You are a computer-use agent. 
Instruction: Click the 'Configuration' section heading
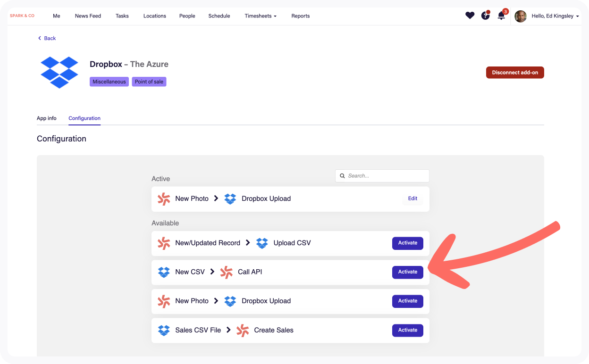coord(61,139)
